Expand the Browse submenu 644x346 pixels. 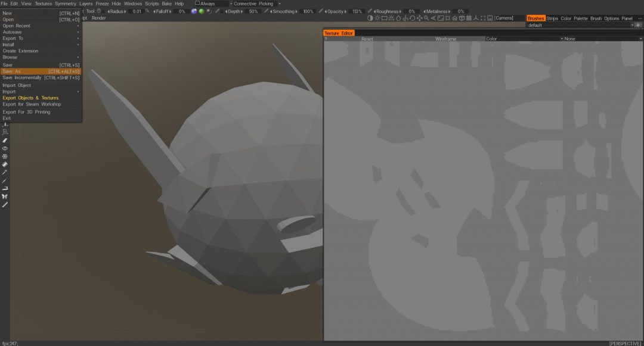41,57
